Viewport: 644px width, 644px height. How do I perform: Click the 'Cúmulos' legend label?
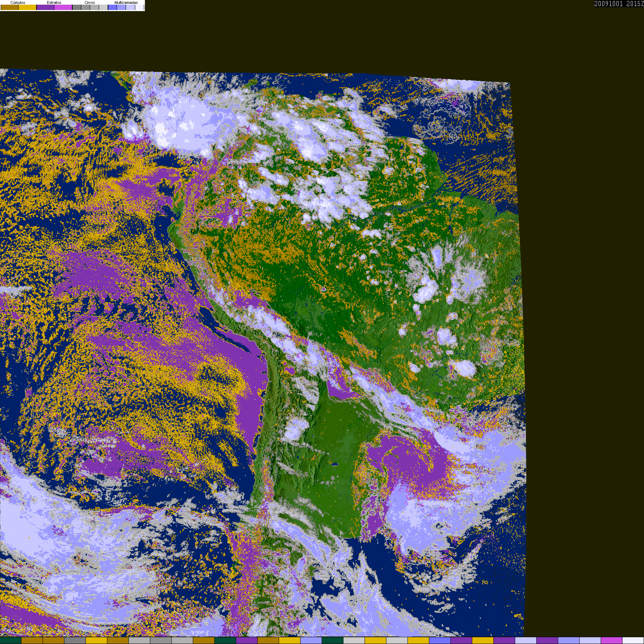(x=18, y=3)
